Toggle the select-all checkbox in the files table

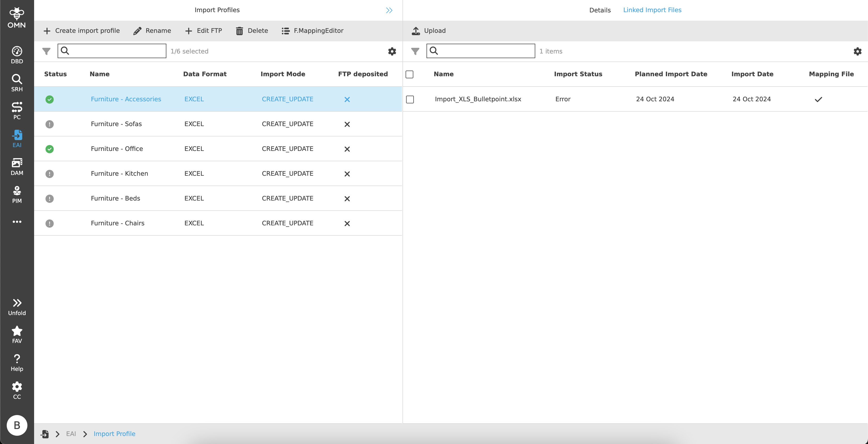pos(410,74)
